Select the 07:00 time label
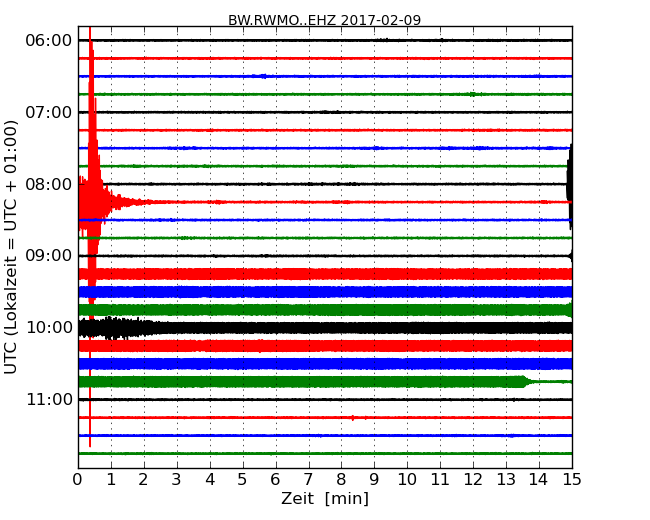650x520 pixels. (x=49, y=112)
